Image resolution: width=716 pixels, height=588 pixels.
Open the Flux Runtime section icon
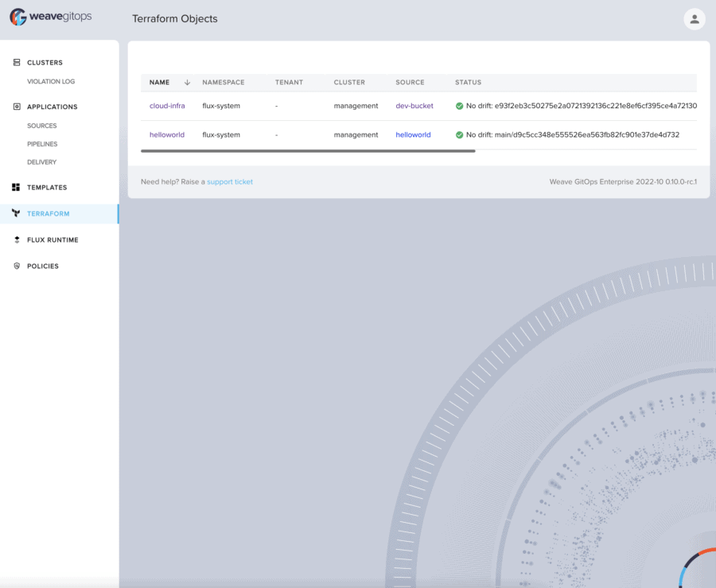tap(17, 239)
